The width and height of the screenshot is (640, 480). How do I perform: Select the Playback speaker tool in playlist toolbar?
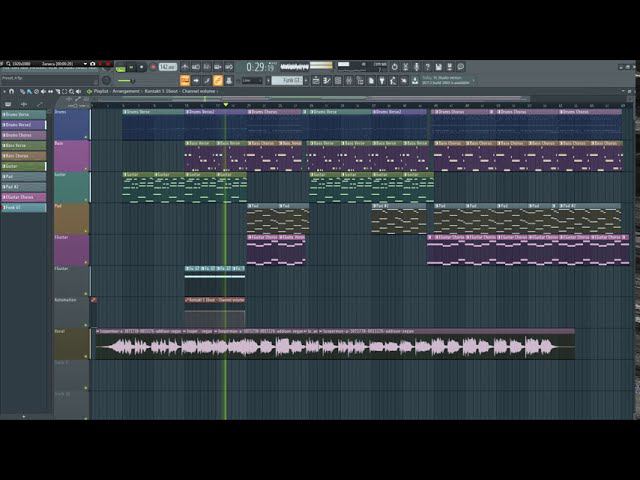(x=78, y=91)
